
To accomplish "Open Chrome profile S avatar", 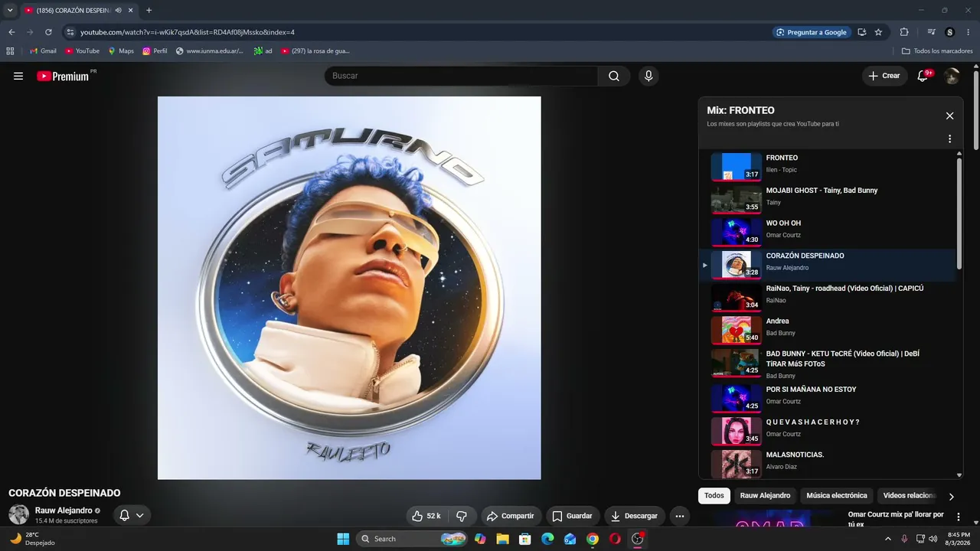I will coord(950,32).
